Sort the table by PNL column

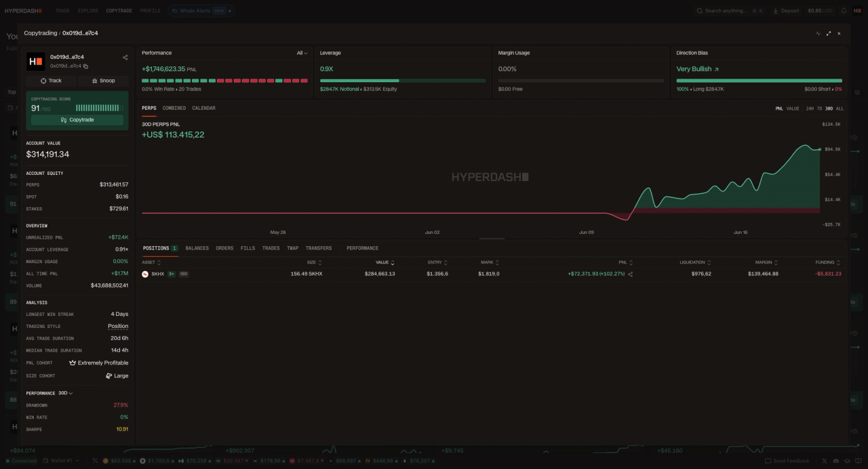[625, 262]
